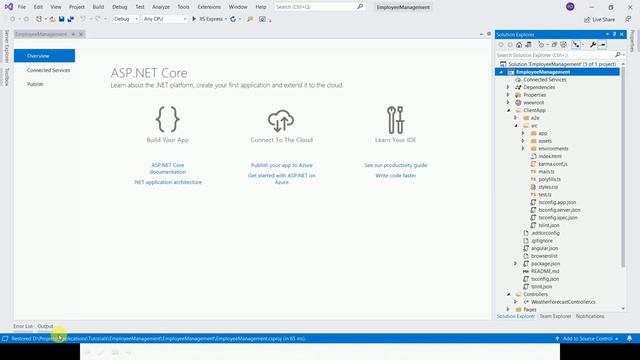Image resolution: width=640 pixels, height=360 pixels.
Task: Click the Switch Views icon in Solution Explorer
Action: (528, 45)
